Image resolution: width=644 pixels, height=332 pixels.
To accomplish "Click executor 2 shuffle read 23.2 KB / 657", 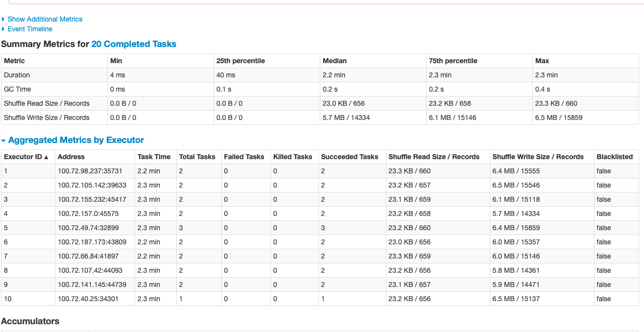I will [409, 185].
